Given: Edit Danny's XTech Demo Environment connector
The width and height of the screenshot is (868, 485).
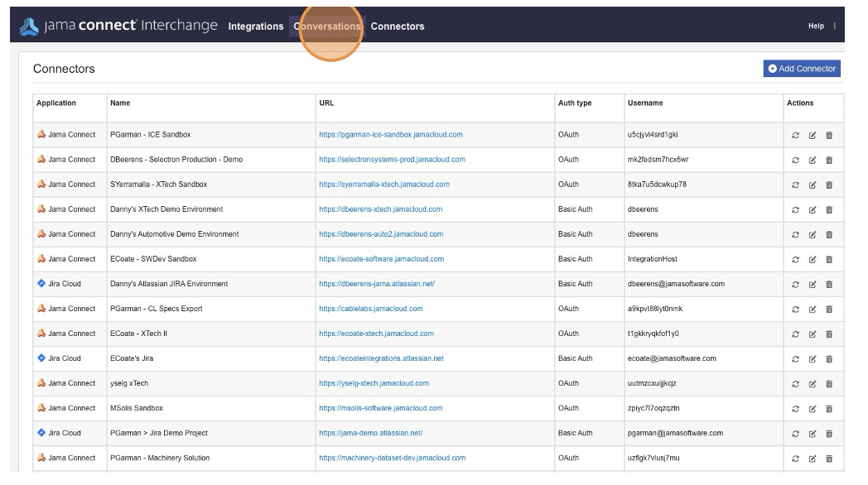Looking at the screenshot, I should point(812,209).
